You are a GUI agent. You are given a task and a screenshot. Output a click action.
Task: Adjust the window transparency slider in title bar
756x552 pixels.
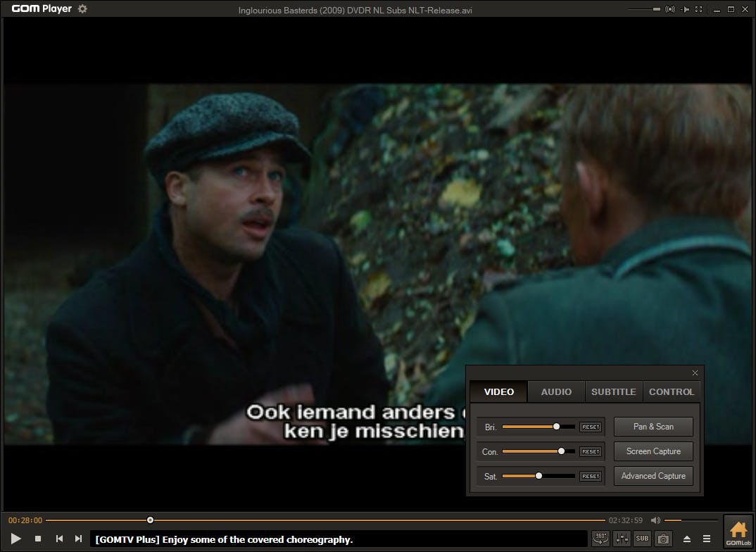(644, 9)
